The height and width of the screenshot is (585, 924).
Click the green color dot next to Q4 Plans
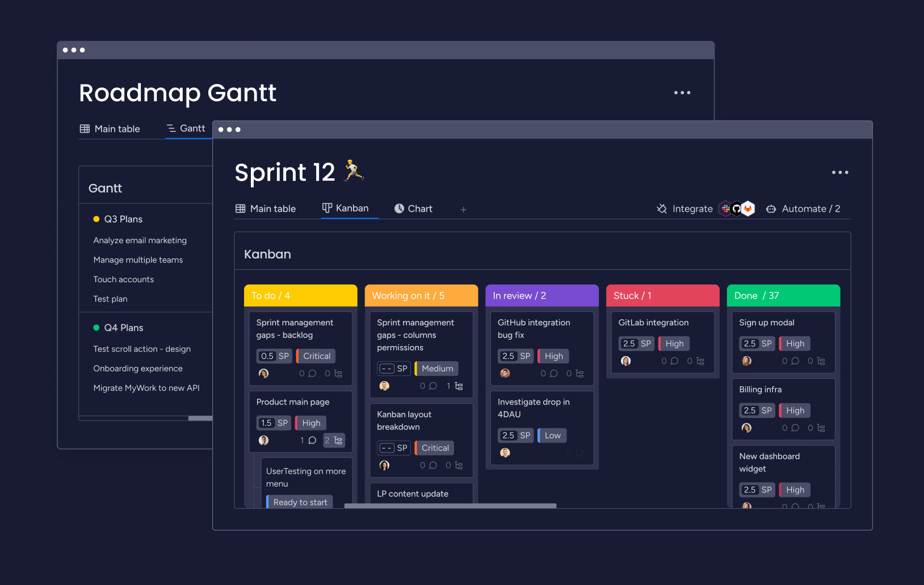pyautogui.click(x=95, y=328)
